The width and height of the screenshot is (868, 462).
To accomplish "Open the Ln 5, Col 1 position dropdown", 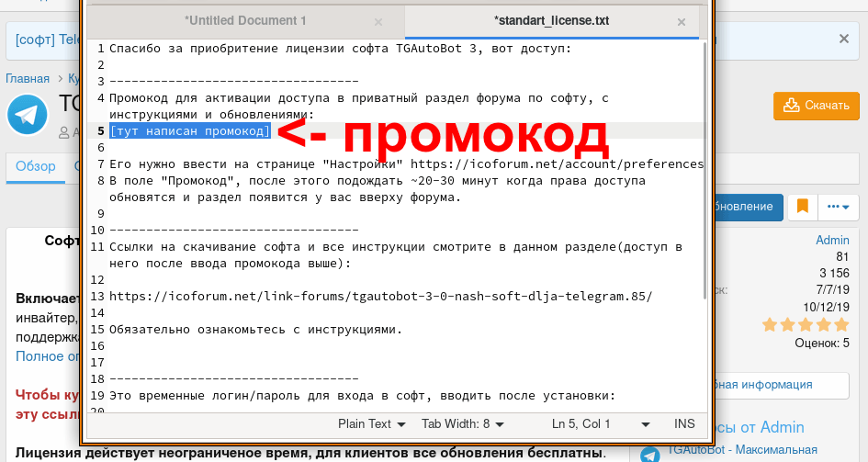I will [x=601, y=423].
